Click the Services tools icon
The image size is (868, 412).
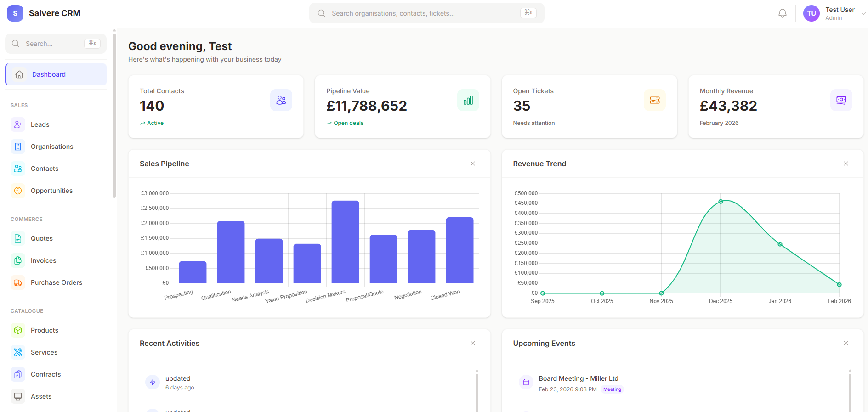pos(18,352)
